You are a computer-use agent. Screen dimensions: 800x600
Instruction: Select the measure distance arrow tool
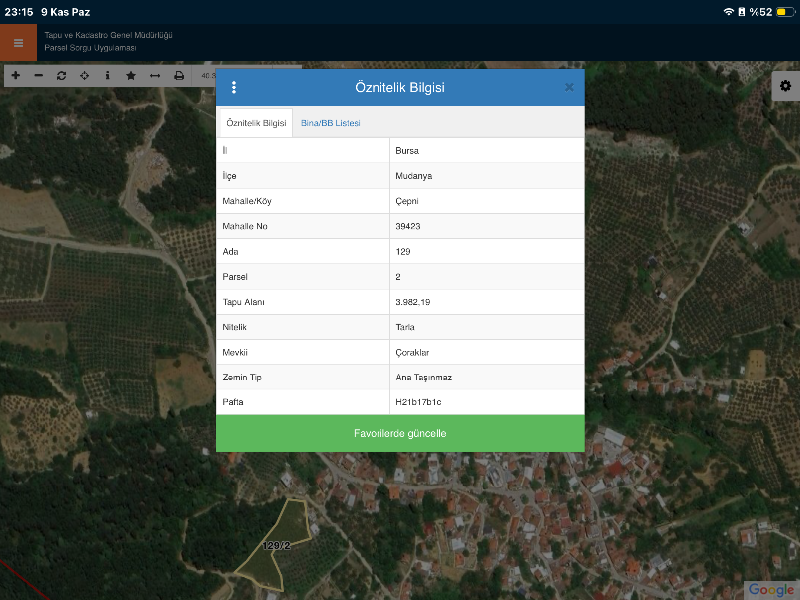(155, 76)
